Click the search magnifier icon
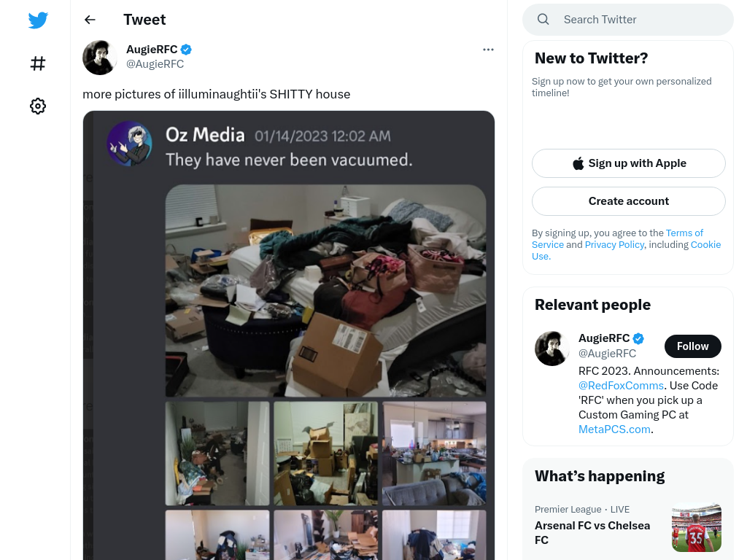 coord(543,20)
